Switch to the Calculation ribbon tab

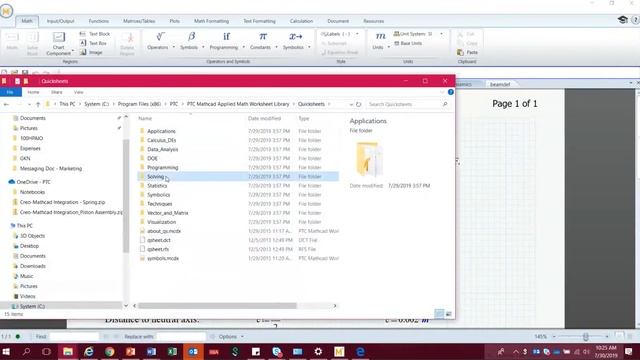click(x=301, y=21)
